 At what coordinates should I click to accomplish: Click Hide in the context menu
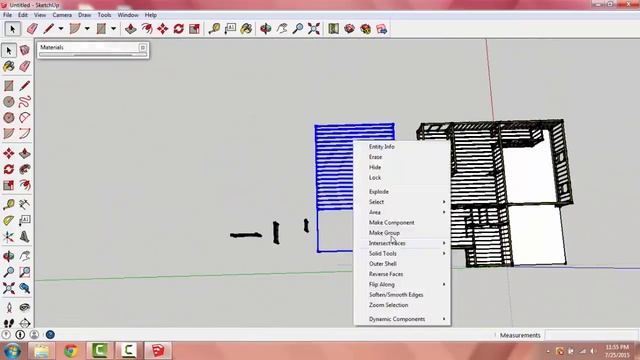click(375, 167)
